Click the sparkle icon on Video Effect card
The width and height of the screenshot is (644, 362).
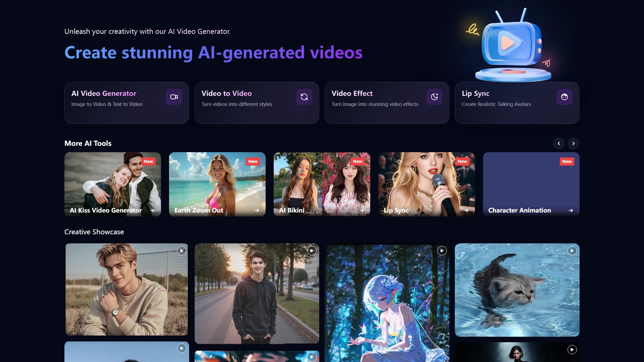click(434, 97)
